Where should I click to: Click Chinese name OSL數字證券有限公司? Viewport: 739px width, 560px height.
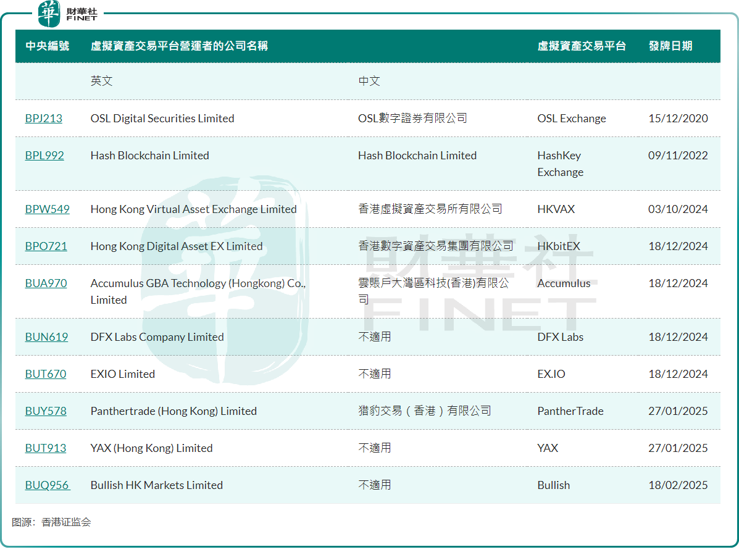pyautogui.click(x=412, y=119)
